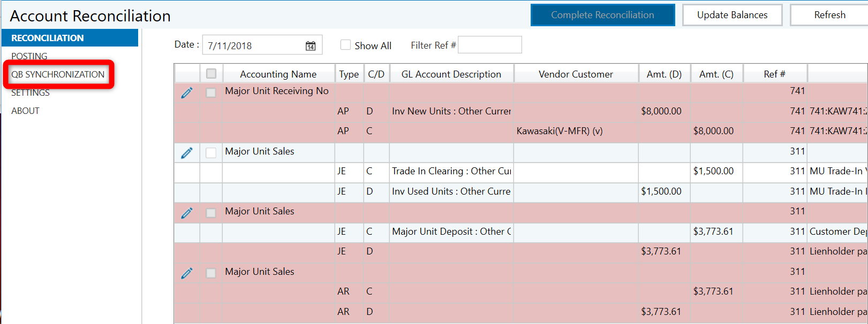The image size is (868, 324).
Task: Edit Major Unit Sales entry above Trade In Clearing
Action: pyautogui.click(x=187, y=153)
